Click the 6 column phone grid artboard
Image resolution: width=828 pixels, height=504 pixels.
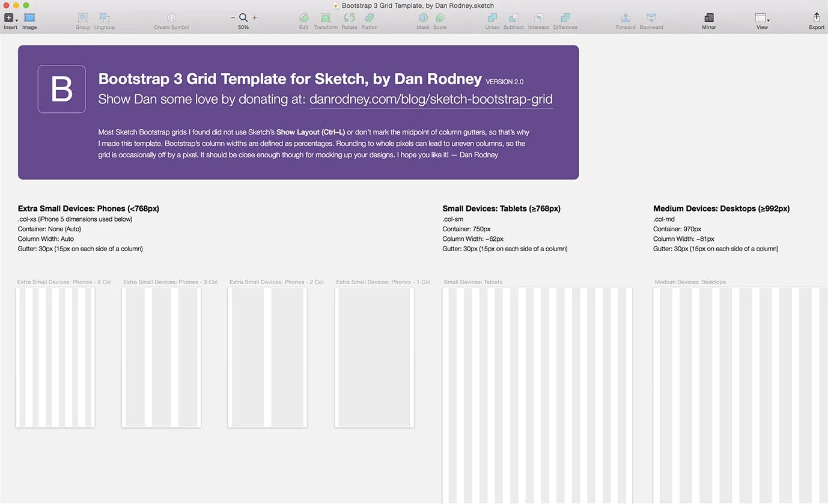tap(55, 357)
